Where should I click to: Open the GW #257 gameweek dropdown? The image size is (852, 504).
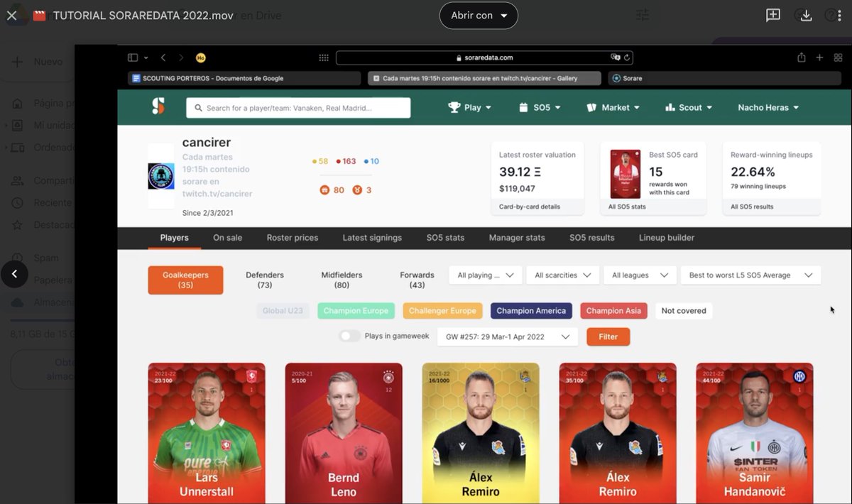pos(508,337)
